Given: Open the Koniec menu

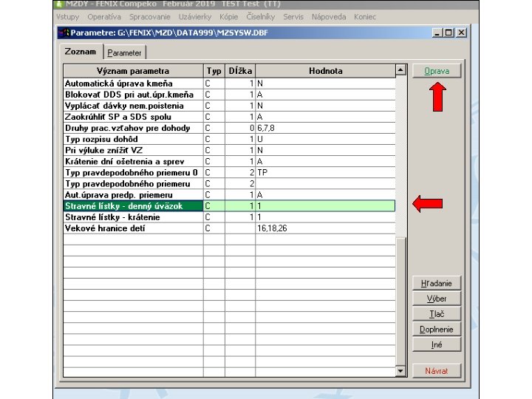Looking at the screenshot, I should pyautogui.click(x=365, y=17).
